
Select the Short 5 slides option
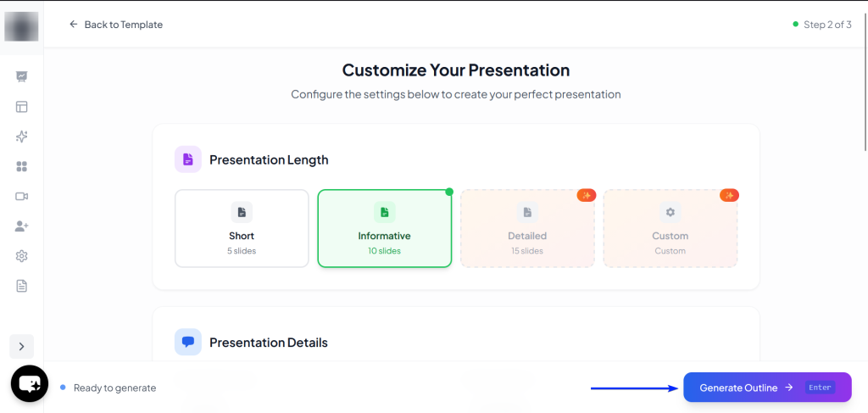point(242,228)
